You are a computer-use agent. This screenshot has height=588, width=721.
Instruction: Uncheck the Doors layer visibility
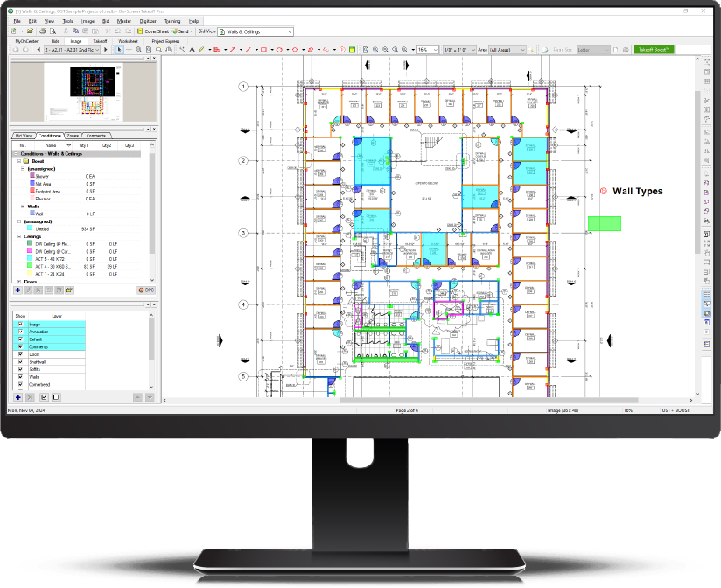click(x=20, y=353)
